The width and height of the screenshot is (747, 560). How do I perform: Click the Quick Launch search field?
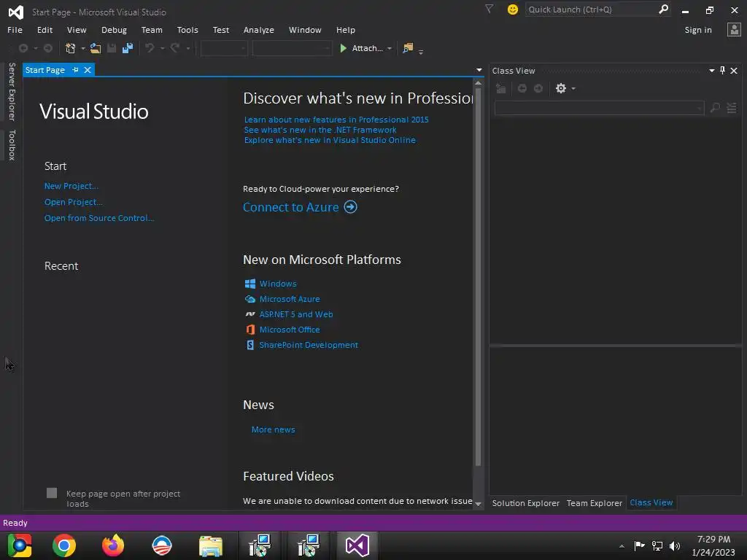coord(591,9)
